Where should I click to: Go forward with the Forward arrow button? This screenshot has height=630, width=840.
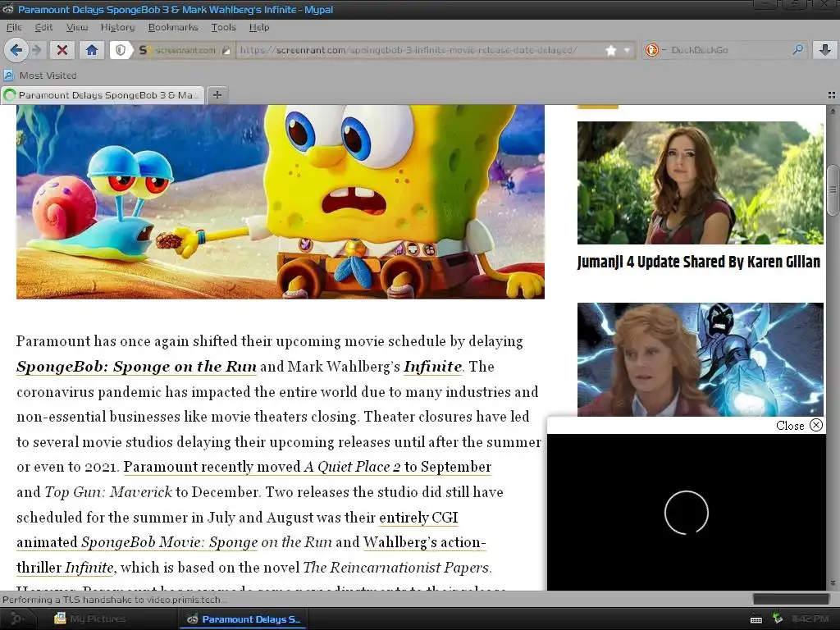[x=36, y=50]
